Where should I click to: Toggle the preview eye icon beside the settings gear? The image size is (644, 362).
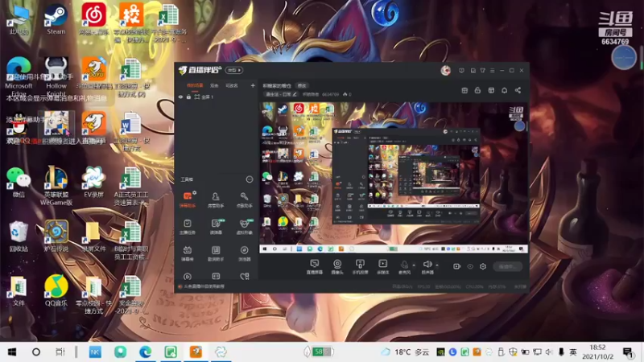(x=470, y=266)
